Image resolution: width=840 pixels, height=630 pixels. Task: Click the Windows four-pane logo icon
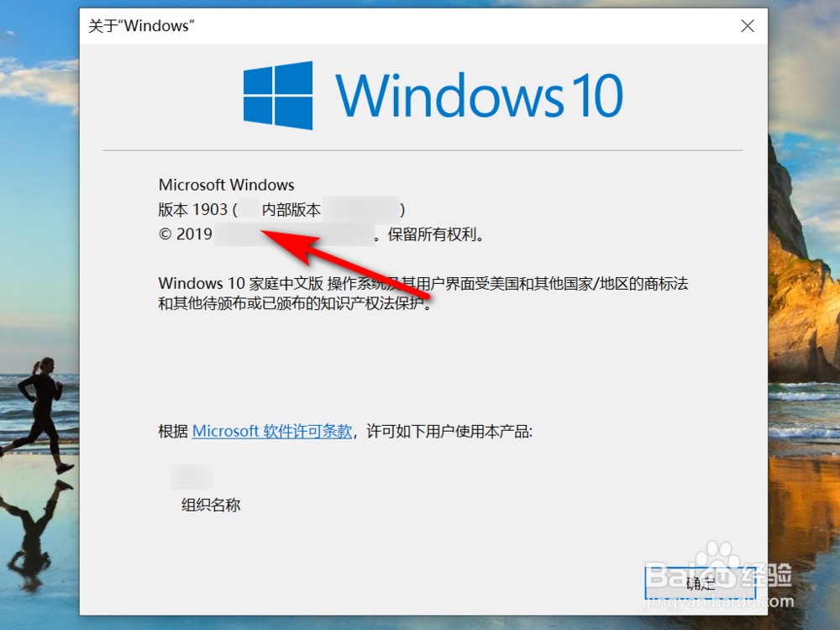(277, 96)
